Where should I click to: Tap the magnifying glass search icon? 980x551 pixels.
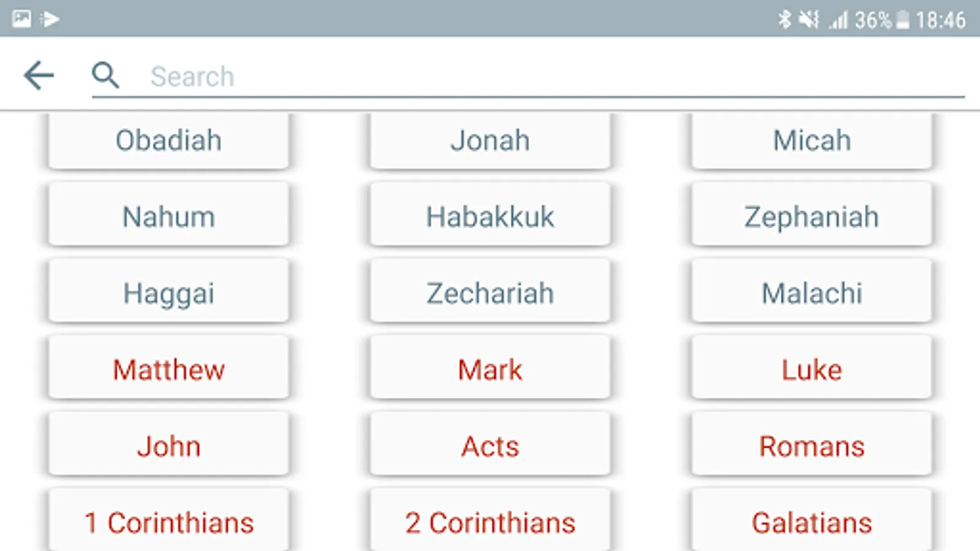click(x=105, y=76)
